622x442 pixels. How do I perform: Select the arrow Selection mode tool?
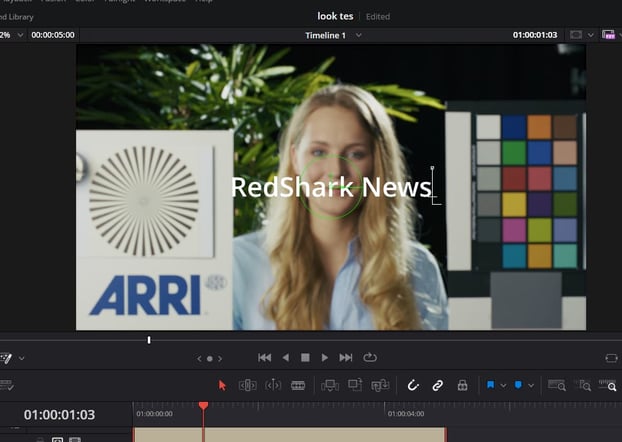222,385
